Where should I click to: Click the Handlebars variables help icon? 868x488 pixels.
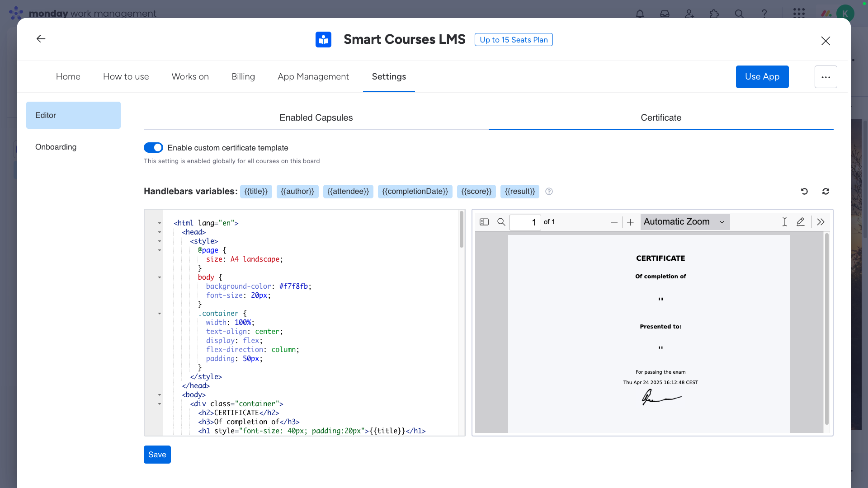tap(549, 192)
